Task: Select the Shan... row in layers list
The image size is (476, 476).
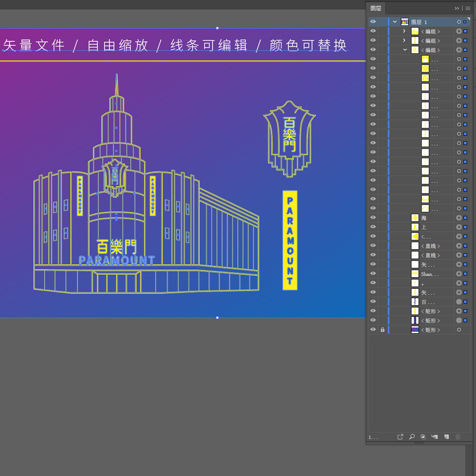Action: click(429, 274)
